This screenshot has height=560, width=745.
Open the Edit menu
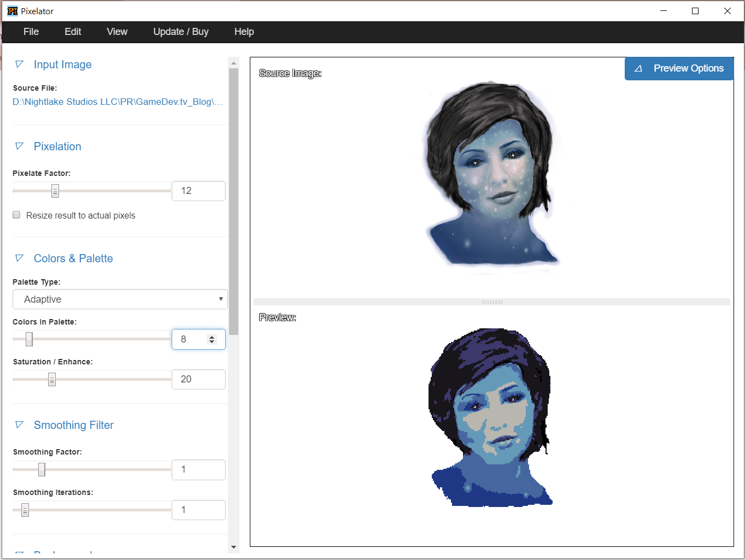coord(73,32)
